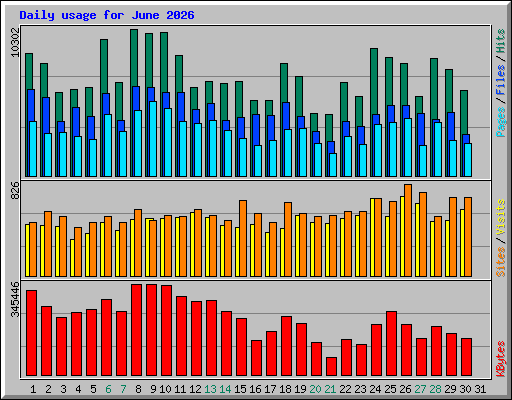Click day label "9" on the x-axis
The width and height of the screenshot is (512, 400).
pyautogui.click(x=153, y=389)
